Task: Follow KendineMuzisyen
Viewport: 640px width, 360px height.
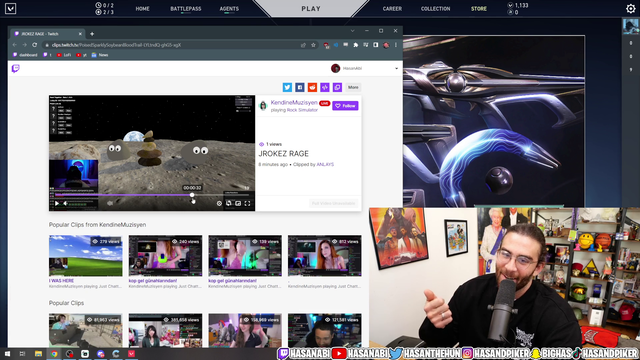Action: pos(345,106)
